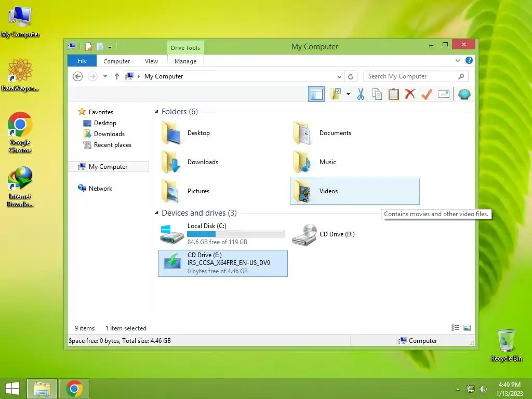Click the '9 items' status text

pos(85,328)
